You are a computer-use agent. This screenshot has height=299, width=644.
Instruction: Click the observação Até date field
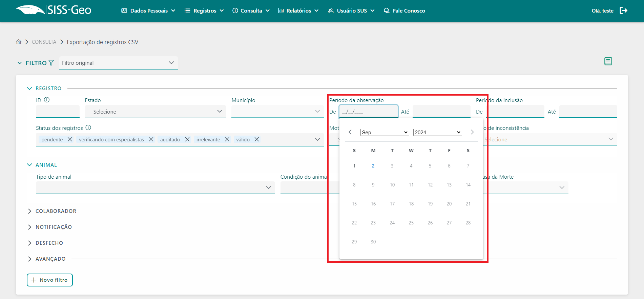pyautogui.click(x=441, y=112)
